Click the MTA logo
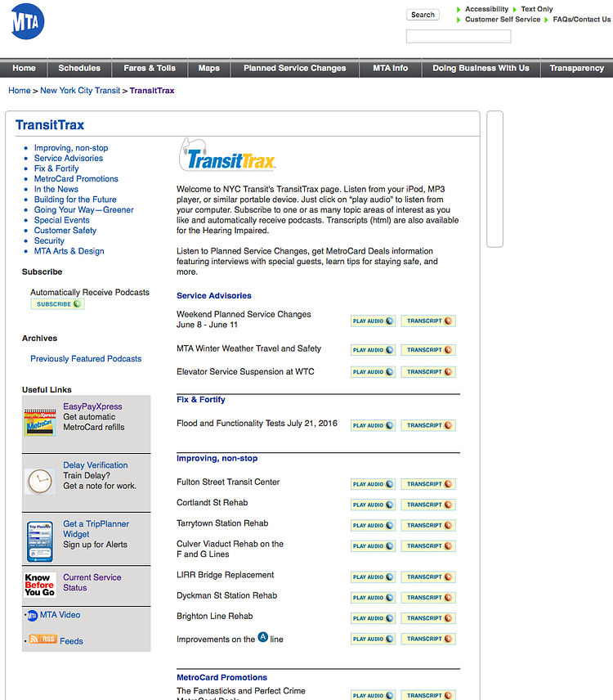613x700 pixels. 28,21
